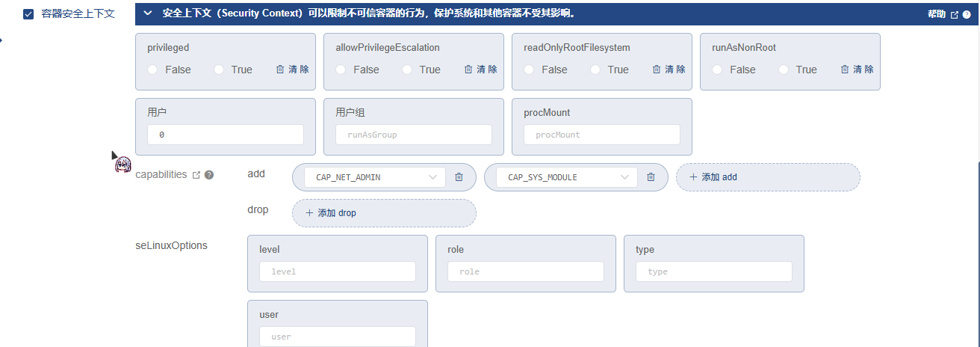Screen dimensions: 980x347
Task: Focus the seLinuxOptions role input
Action: tap(526, 271)
